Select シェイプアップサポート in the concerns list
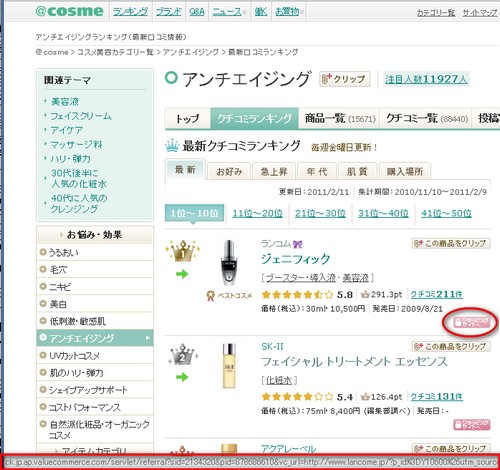The height and width of the screenshot is (470, 500). tap(95, 390)
